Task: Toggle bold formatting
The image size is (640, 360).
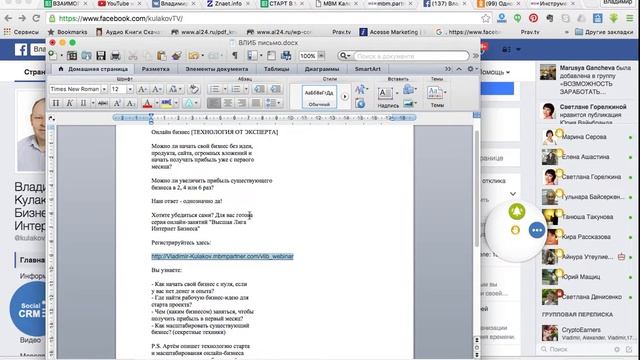Action: (56, 103)
